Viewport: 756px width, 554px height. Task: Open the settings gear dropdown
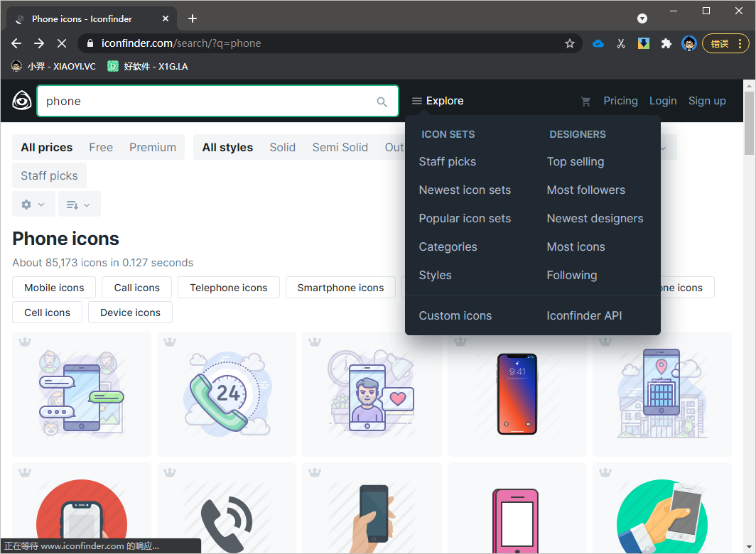pyautogui.click(x=33, y=205)
